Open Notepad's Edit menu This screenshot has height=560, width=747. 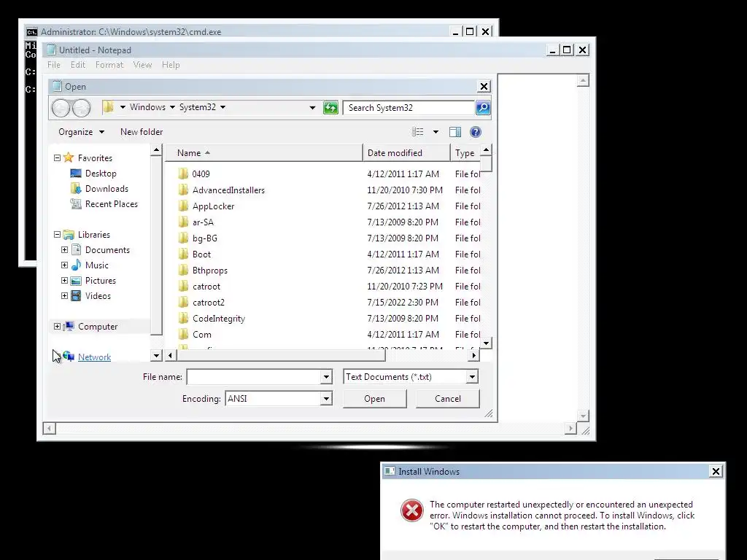point(77,65)
